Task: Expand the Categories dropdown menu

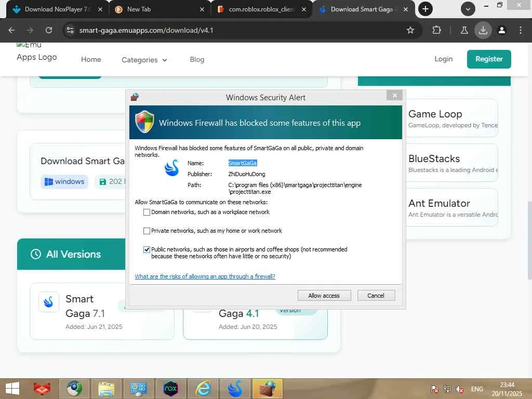Action: pos(144,60)
